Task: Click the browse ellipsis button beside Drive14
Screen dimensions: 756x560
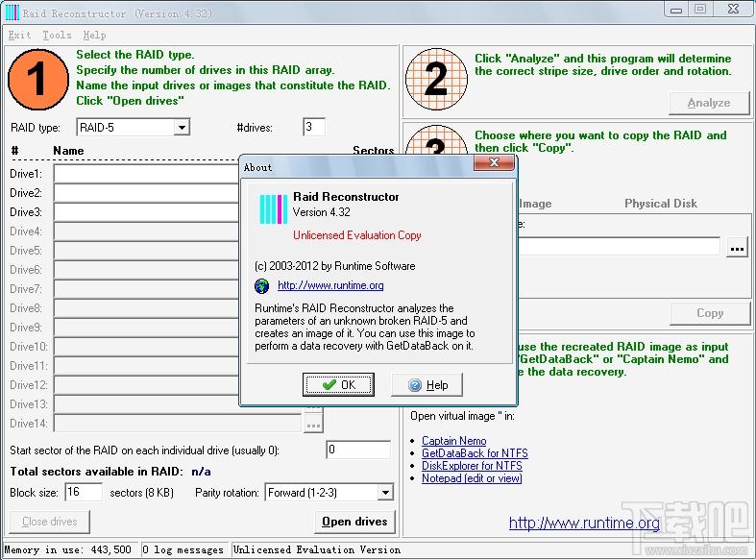Action: click(x=313, y=424)
